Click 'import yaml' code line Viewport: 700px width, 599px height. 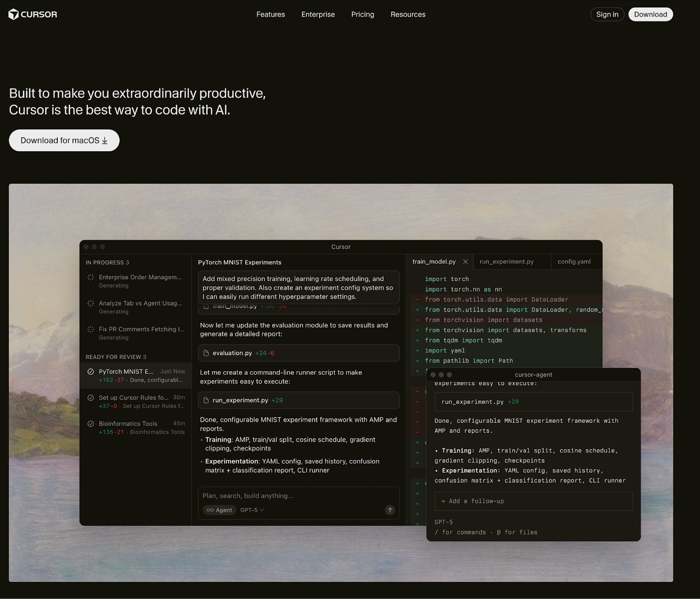tap(445, 351)
